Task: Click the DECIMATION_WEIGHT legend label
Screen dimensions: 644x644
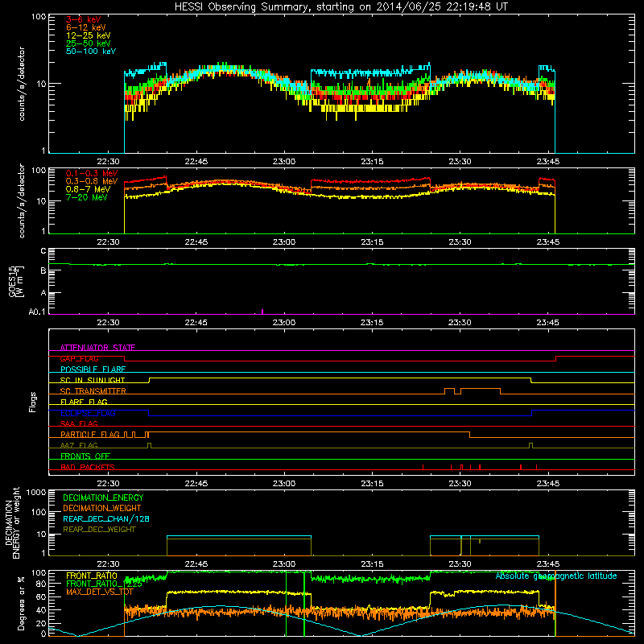Action: point(102,508)
